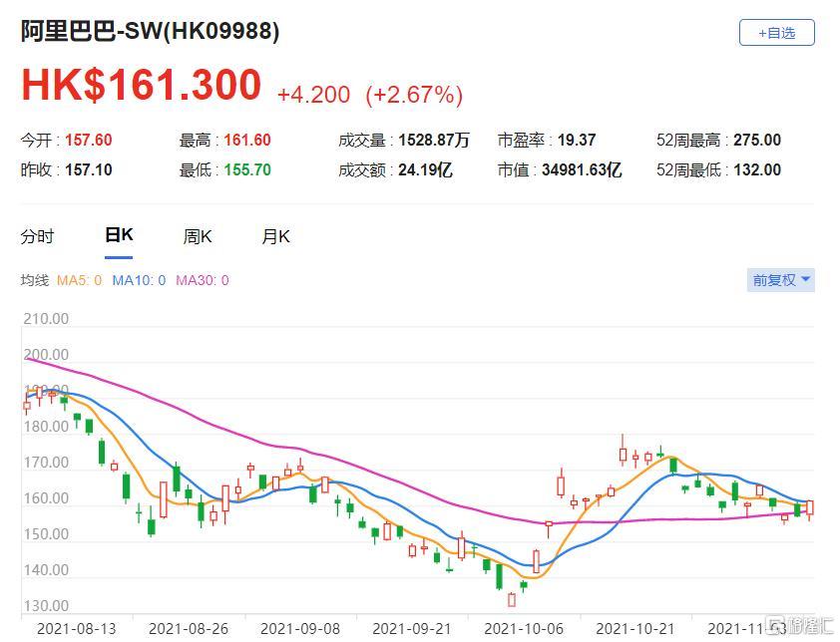840x642 pixels.
Task: Open the 周K weekly chart tab
Action: point(198,236)
